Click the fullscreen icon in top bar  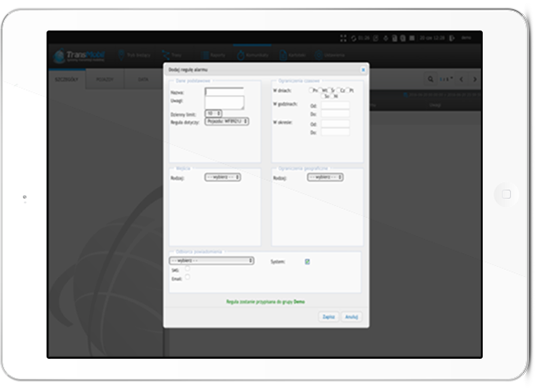coord(343,38)
